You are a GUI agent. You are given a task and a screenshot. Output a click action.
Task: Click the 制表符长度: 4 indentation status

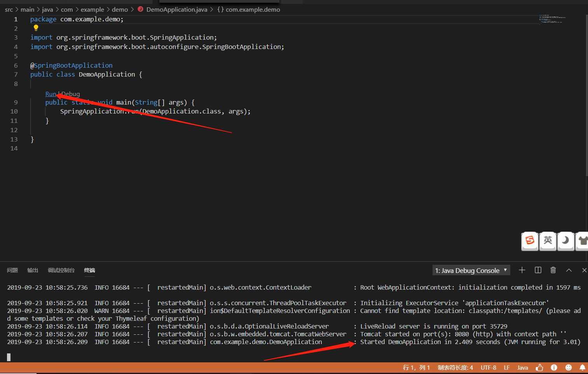coord(455,367)
